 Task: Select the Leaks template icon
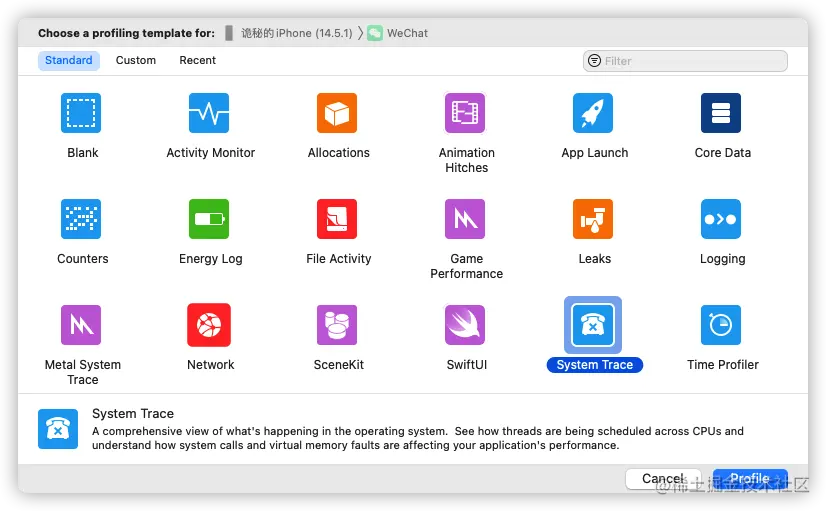pyautogui.click(x=593, y=219)
